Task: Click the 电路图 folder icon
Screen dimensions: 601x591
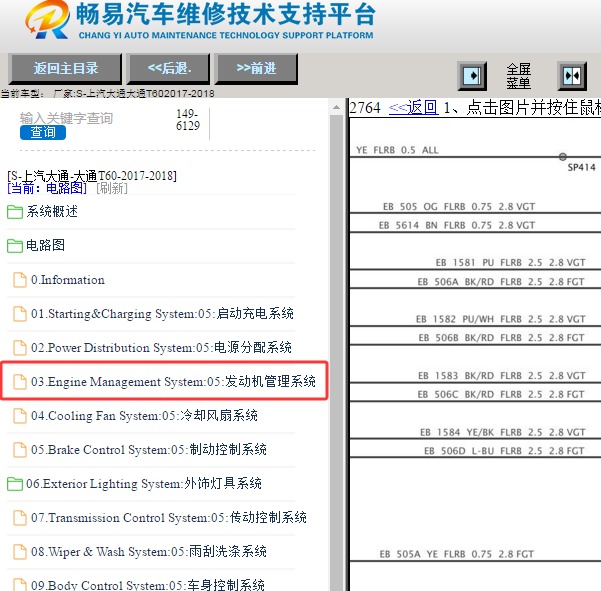Action: (x=15, y=246)
